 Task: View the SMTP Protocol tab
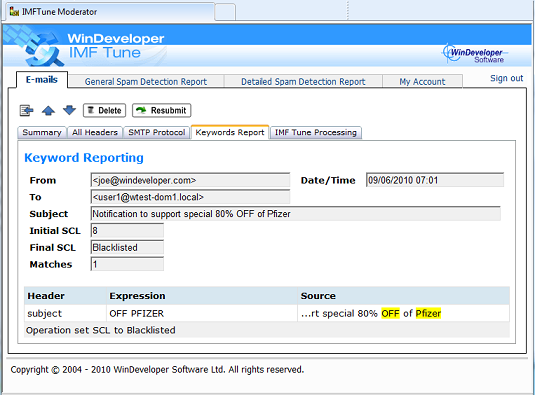157,132
